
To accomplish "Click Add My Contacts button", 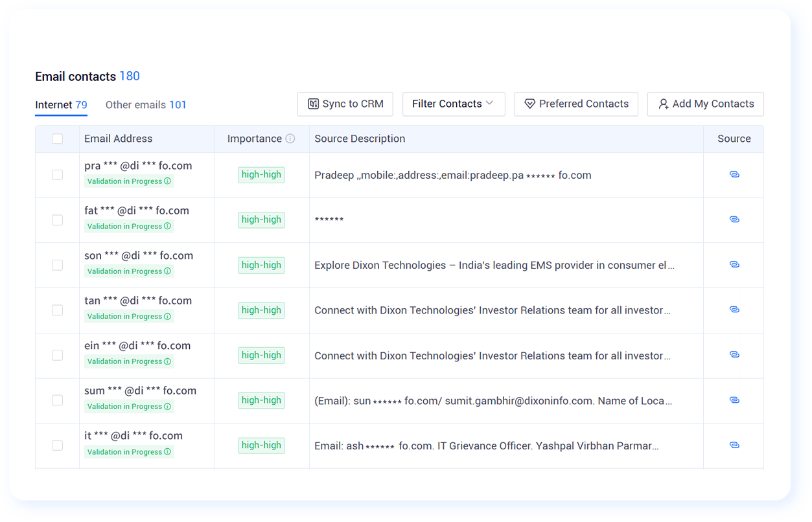I will pos(705,104).
